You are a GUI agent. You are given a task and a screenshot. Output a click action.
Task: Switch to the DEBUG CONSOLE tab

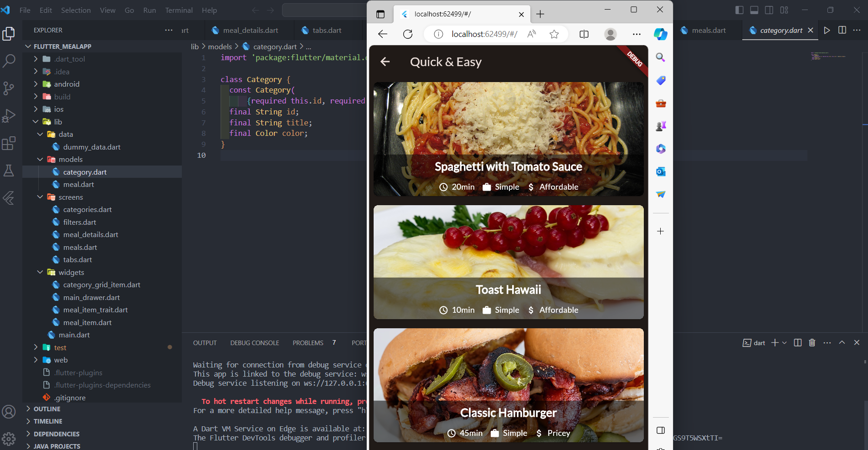(254, 342)
